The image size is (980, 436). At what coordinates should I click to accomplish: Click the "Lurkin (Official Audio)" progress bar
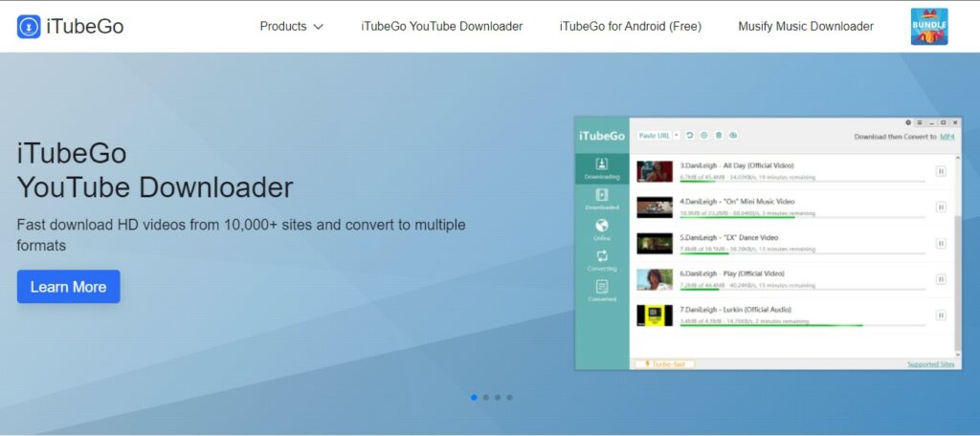803,325
